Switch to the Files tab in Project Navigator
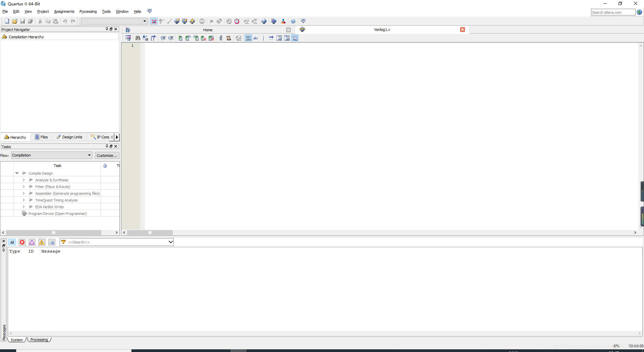The width and height of the screenshot is (644, 352). coord(42,137)
